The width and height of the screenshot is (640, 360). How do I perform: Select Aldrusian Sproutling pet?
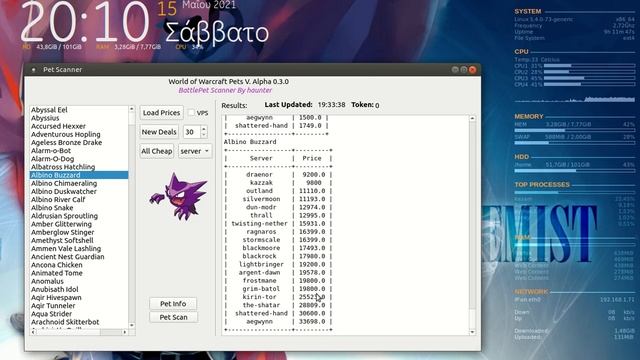79,216
